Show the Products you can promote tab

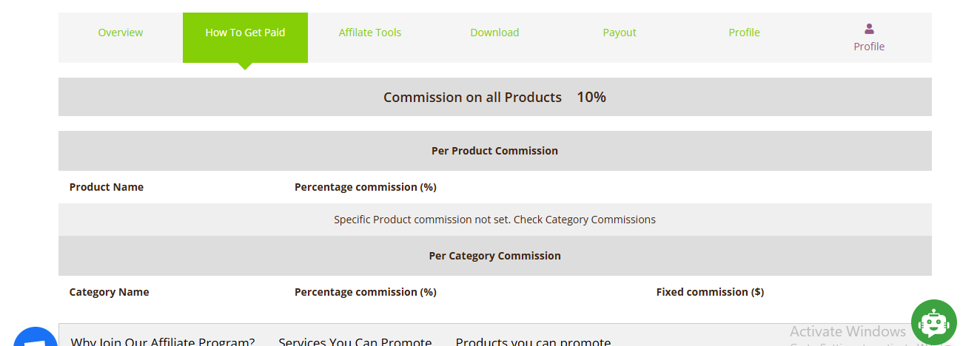(533, 342)
